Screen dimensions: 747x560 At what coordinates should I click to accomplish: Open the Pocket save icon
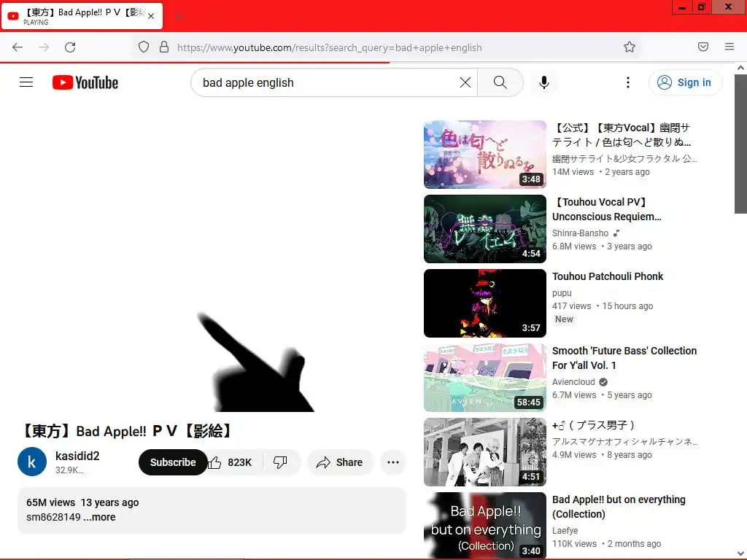[x=703, y=47]
